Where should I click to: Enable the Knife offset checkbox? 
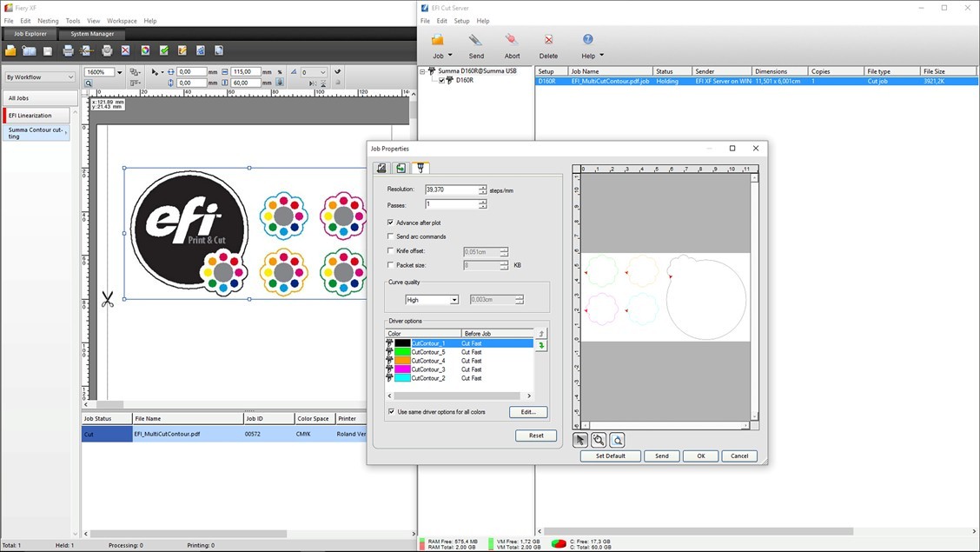click(391, 251)
